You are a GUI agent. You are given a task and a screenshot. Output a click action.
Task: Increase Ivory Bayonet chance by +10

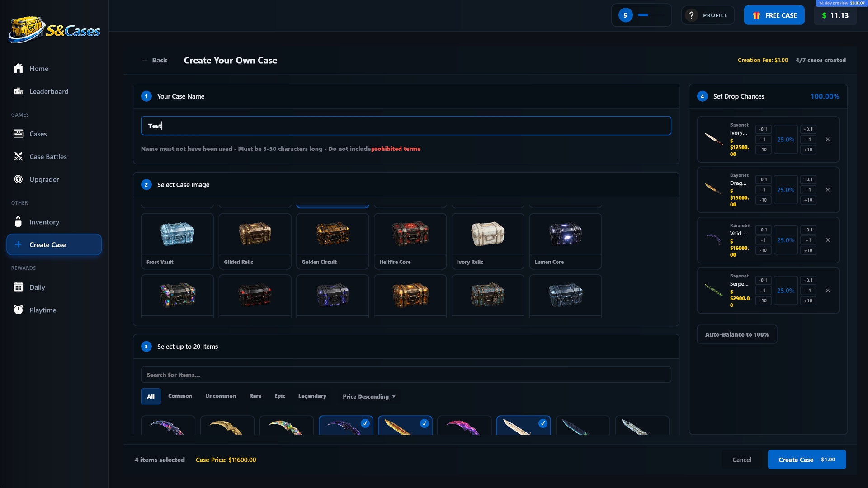pyautogui.click(x=808, y=150)
